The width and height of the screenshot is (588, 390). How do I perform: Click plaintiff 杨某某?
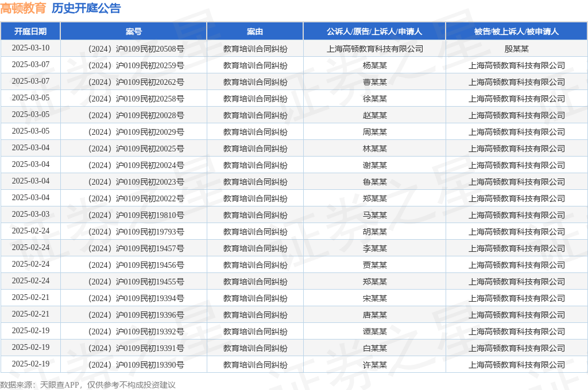374,65
